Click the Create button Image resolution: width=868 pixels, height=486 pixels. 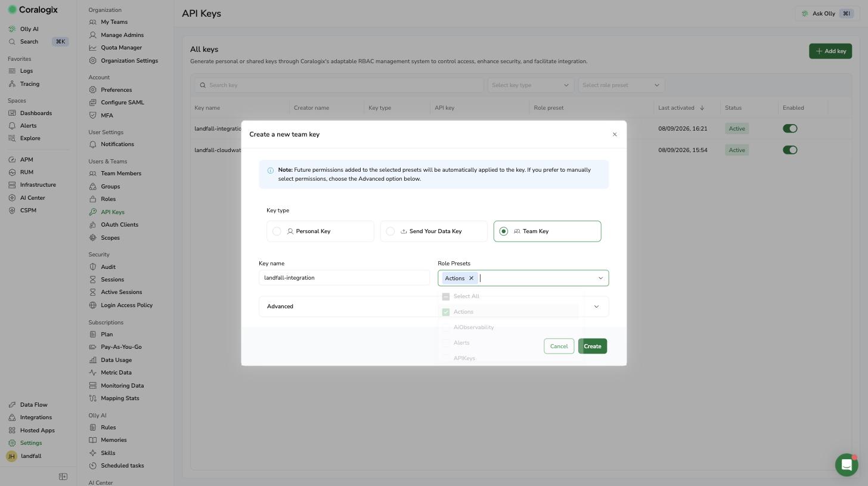point(592,346)
